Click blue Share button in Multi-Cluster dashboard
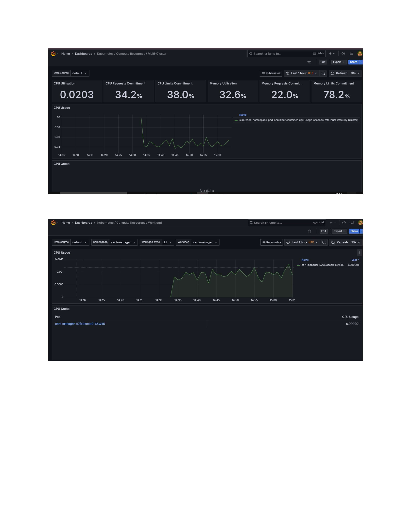This screenshot has height=532, width=411. (x=353, y=62)
